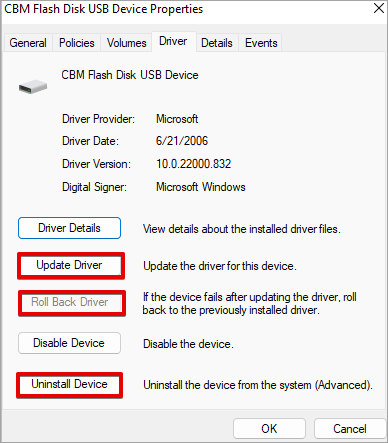Viewport: 388px width, 443px height.
Task: Click 'Disable the device.' description text
Action: (188, 344)
